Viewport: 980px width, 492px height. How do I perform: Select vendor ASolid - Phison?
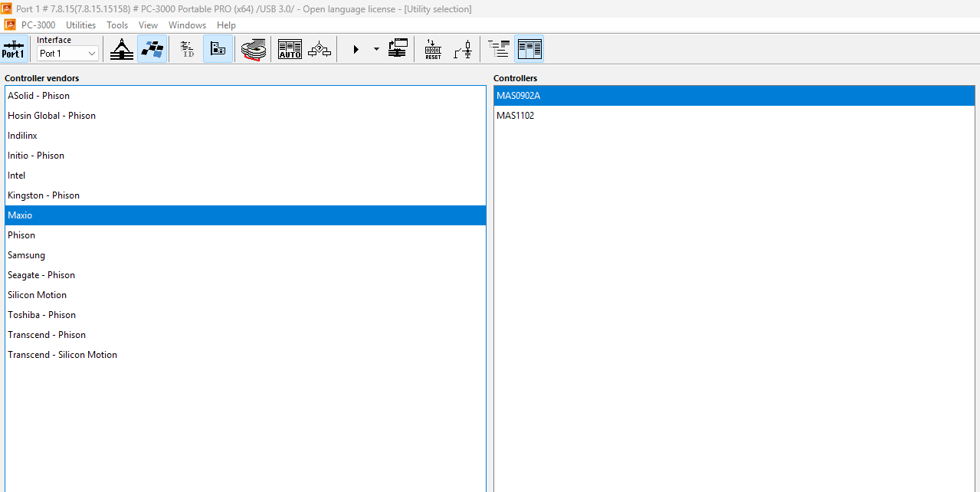245,96
